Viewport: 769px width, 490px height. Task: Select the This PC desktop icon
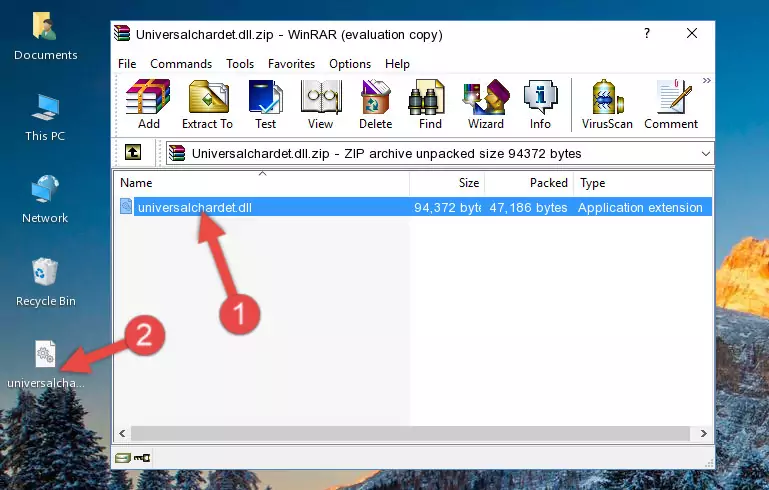point(45,118)
